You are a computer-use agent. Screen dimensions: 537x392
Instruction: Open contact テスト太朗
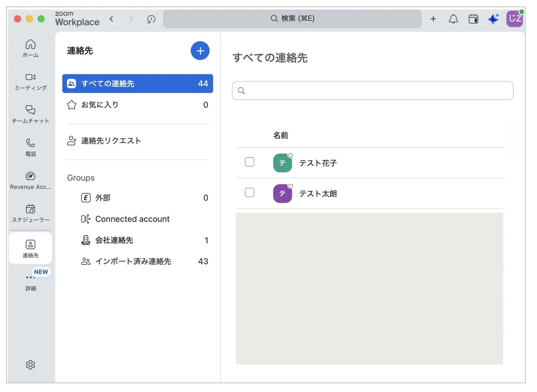(x=318, y=194)
